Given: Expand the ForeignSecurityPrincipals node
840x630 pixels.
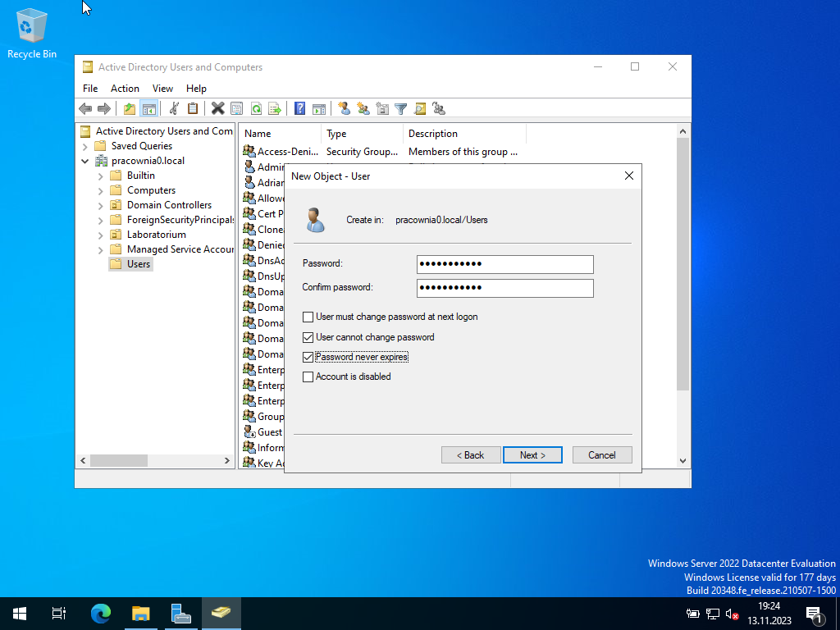Looking at the screenshot, I should click(101, 220).
